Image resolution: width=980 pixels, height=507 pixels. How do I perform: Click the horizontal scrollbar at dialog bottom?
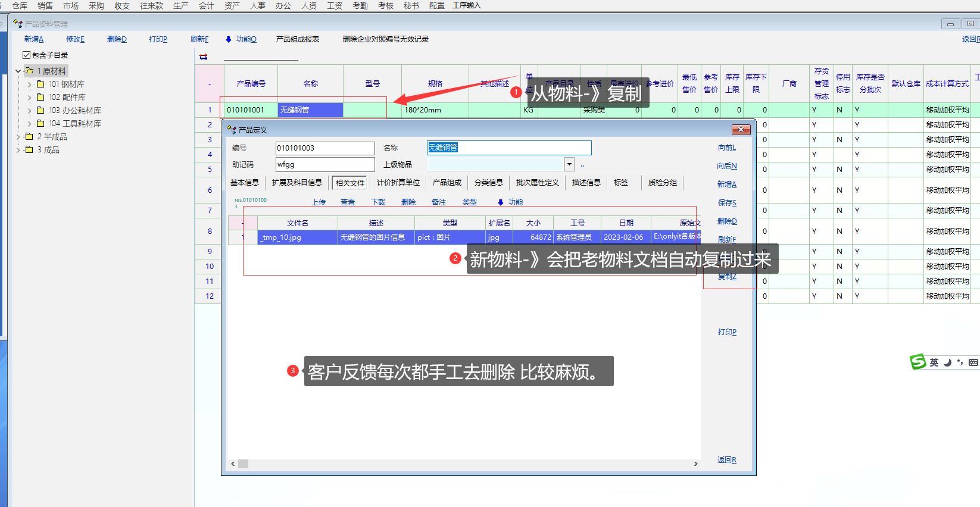click(x=464, y=464)
